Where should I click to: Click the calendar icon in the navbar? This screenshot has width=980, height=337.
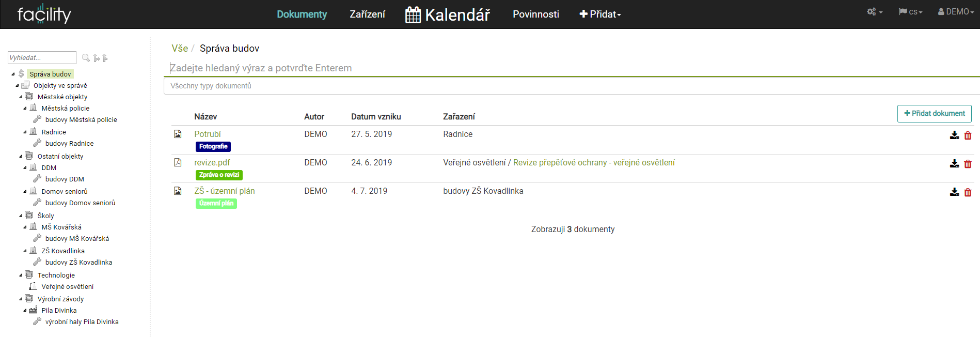click(413, 14)
